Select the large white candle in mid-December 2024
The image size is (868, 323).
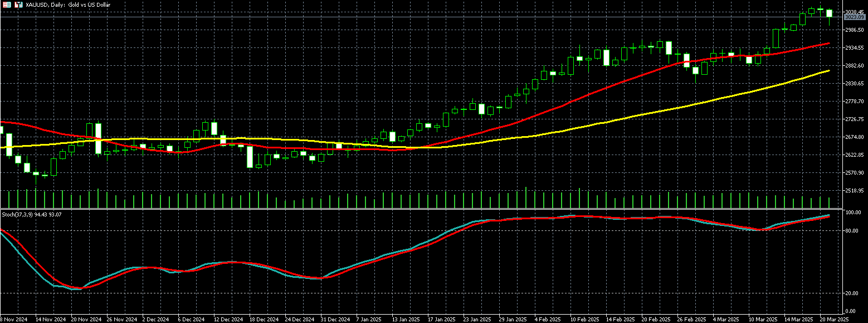point(250,157)
